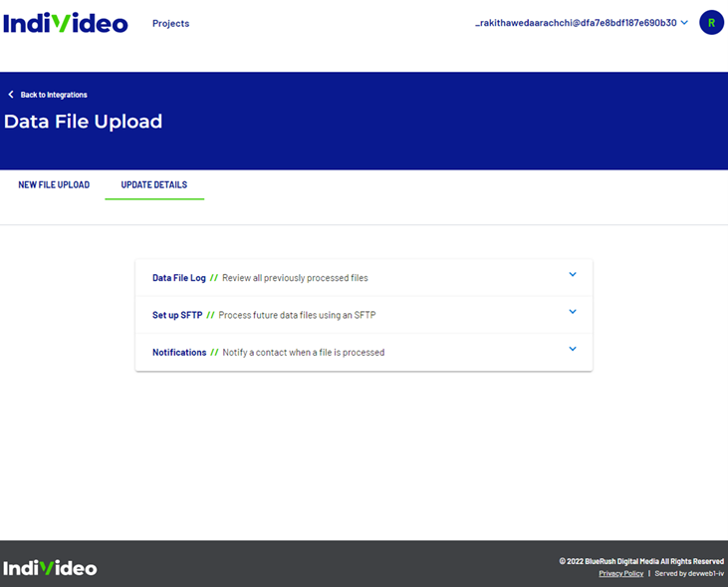Go Back to Integrations
Image resolution: width=728 pixels, height=587 pixels.
(x=54, y=95)
